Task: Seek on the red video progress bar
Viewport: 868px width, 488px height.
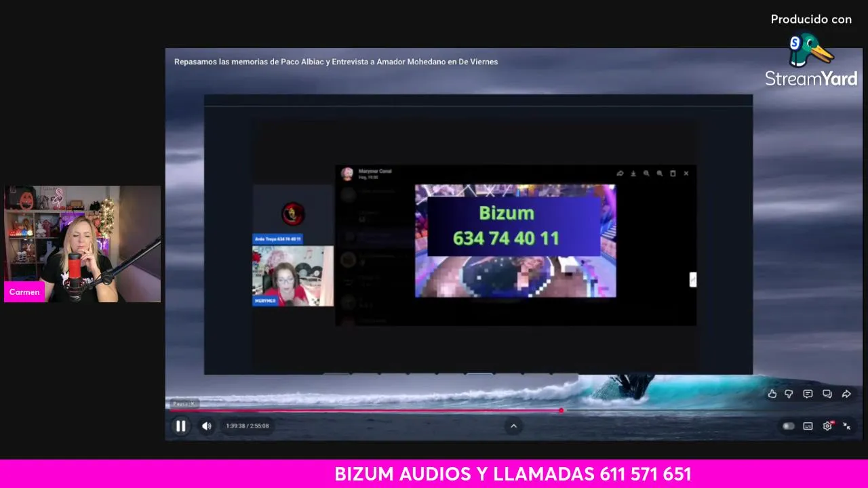Action: [x=367, y=411]
